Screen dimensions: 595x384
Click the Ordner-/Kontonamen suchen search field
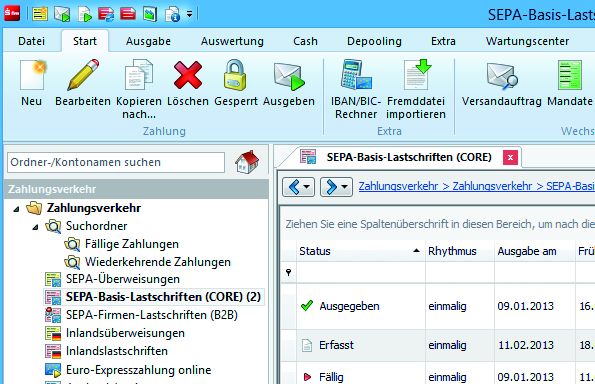click(116, 162)
